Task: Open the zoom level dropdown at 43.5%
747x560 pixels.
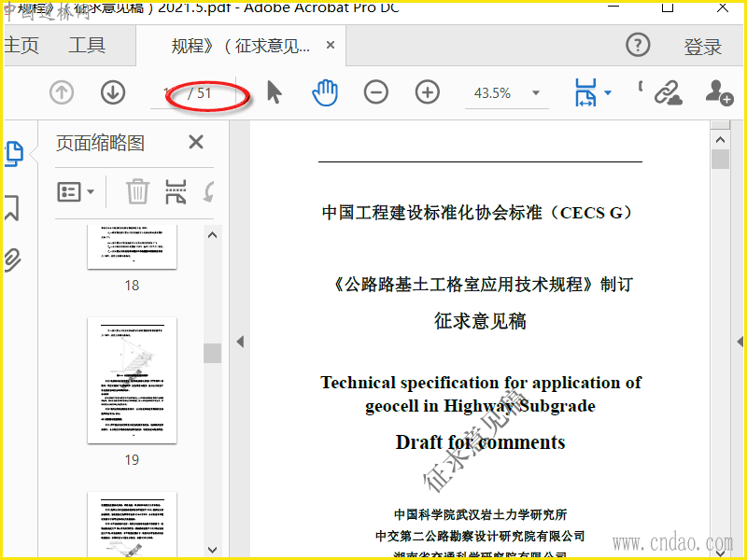Action: tap(536, 92)
